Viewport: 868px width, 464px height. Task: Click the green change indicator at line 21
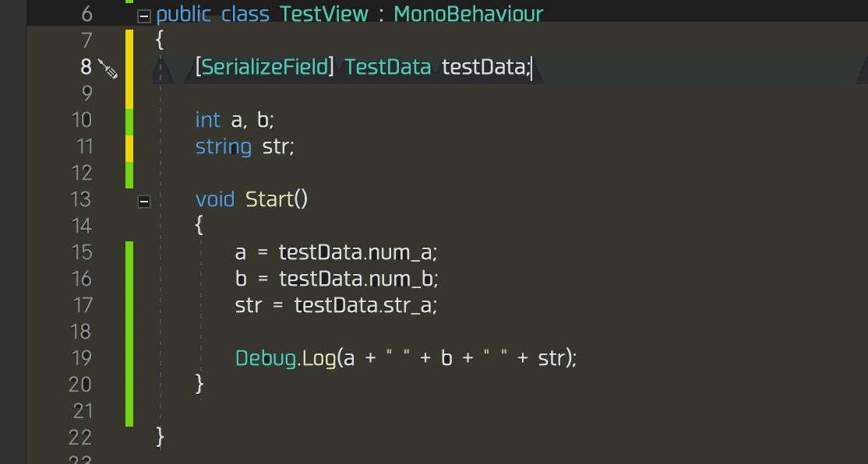click(x=129, y=411)
